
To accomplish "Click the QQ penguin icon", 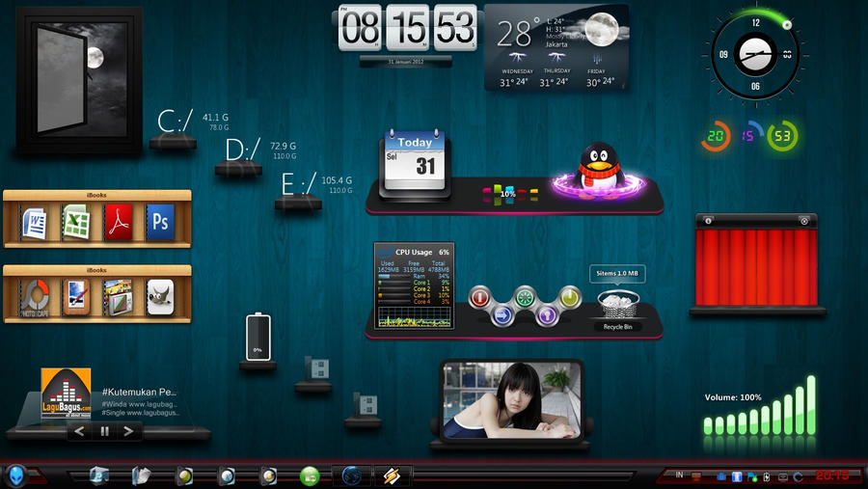I will (599, 168).
